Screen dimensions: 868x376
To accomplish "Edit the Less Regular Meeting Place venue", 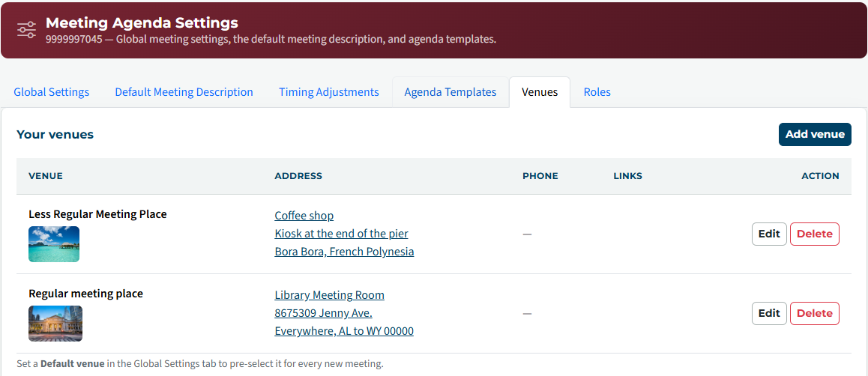I will (769, 234).
